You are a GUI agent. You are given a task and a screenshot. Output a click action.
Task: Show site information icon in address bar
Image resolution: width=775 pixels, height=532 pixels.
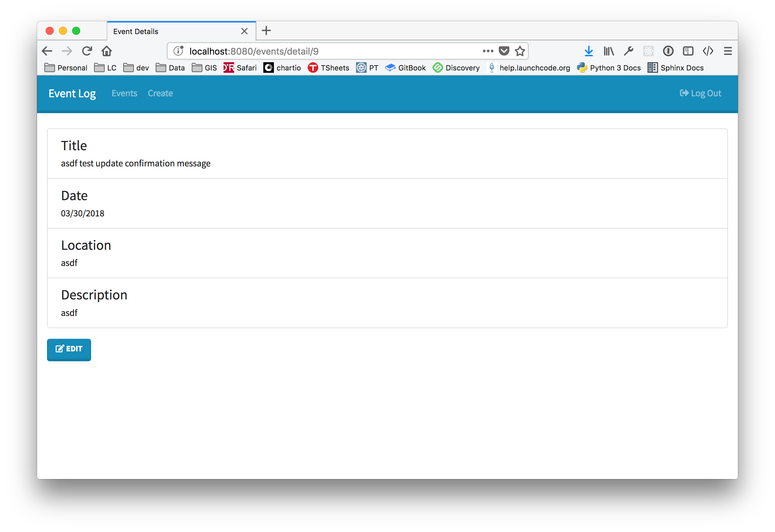(x=179, y=51)
